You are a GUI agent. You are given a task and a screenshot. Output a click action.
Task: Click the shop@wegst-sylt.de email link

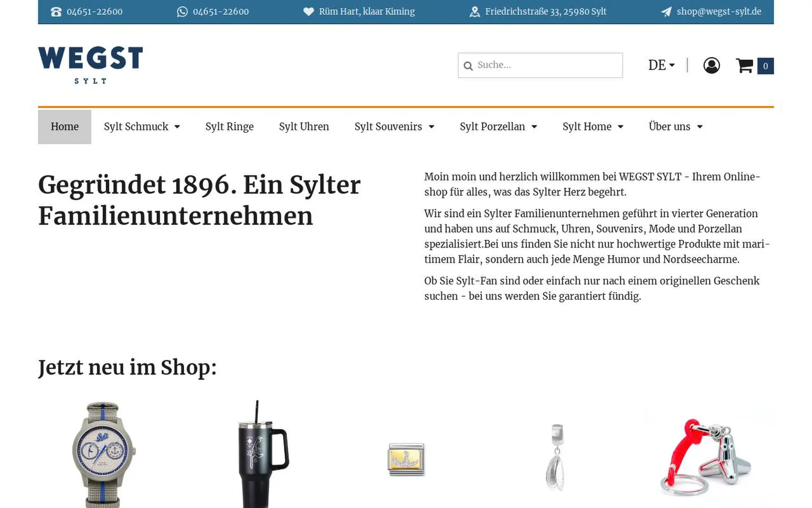(719, 12)
